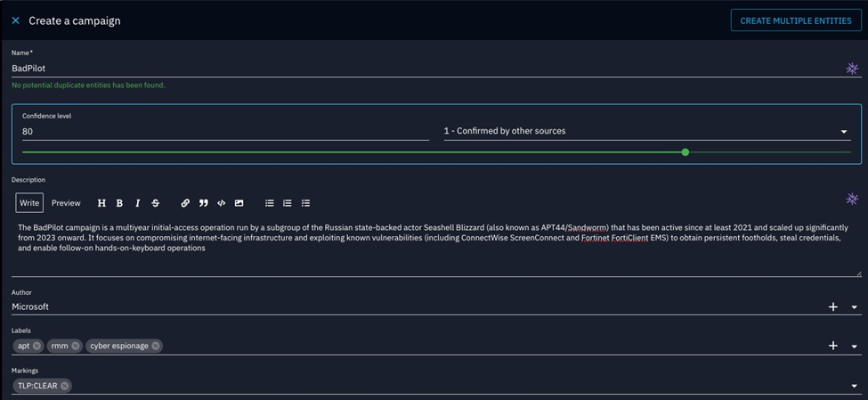Expand the Labels dropdown arrow
The width and height of the screenshot is (868, 400).
(x=854, y=347)
